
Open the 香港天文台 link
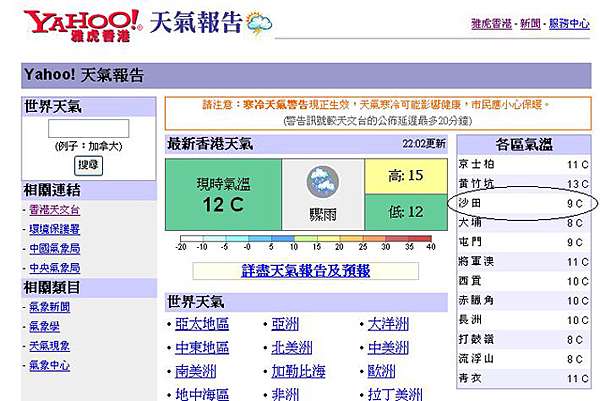[x=54, y=210]
